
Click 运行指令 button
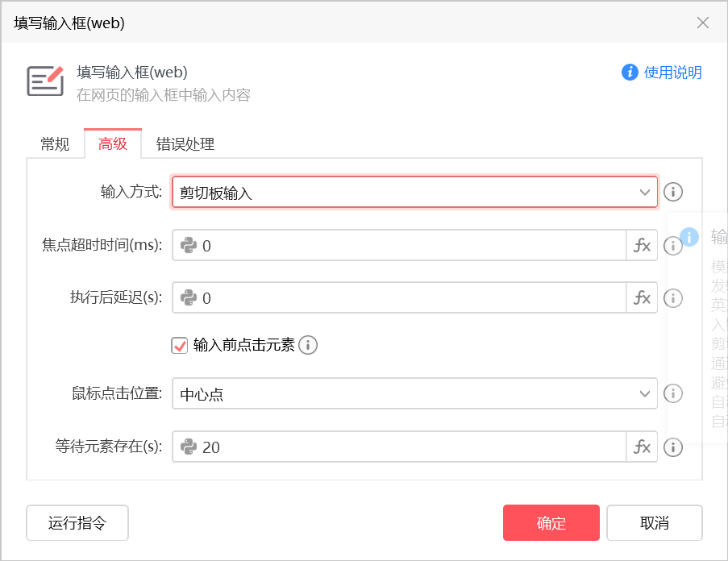[77, 523]
